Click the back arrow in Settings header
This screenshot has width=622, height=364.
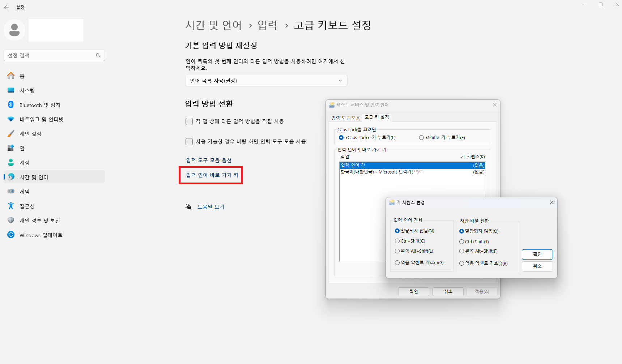tap(7, 7)
